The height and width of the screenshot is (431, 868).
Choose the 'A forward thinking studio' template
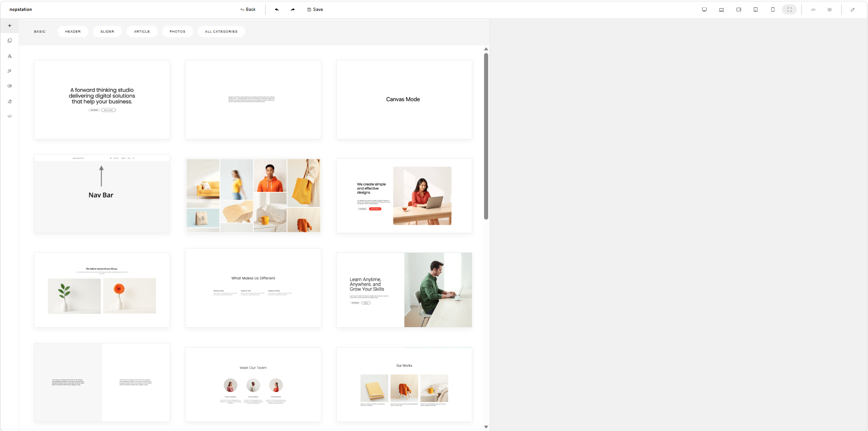click(102, 99)
